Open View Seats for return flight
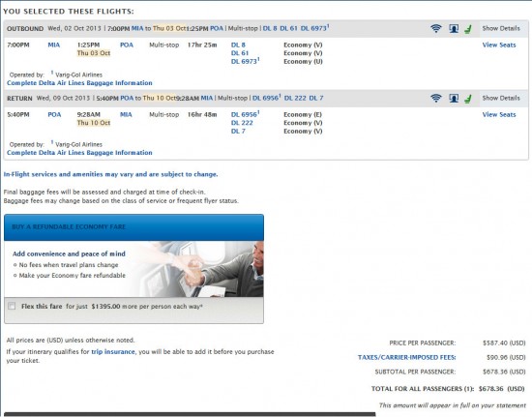Image resolution: width=532 pixels, height=417 pixels. click(x=499, y=115)
